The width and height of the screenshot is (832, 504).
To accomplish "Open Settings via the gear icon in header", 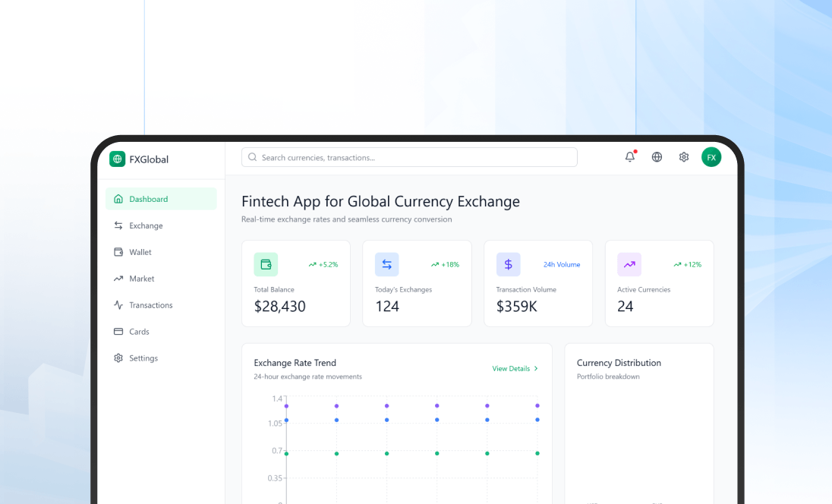I will pyautogui.click(x=683, y=157).
